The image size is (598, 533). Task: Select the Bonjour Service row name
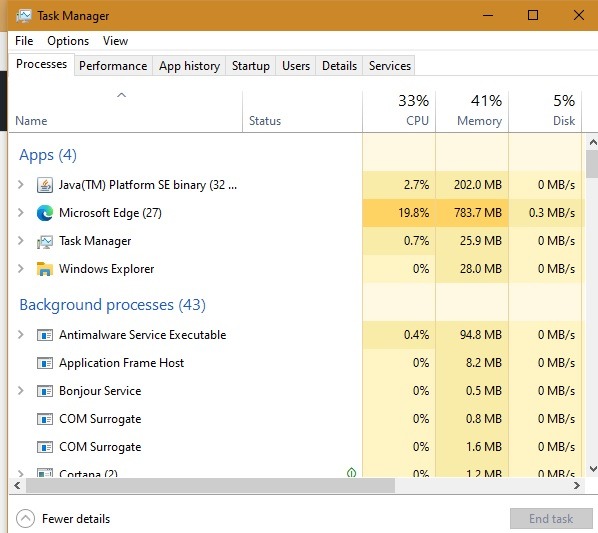tap(100, 391)
